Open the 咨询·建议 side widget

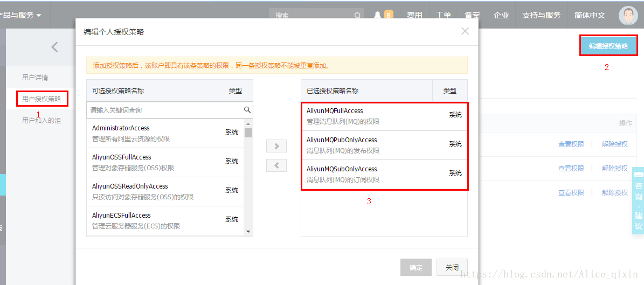click(x=638, y=201)
